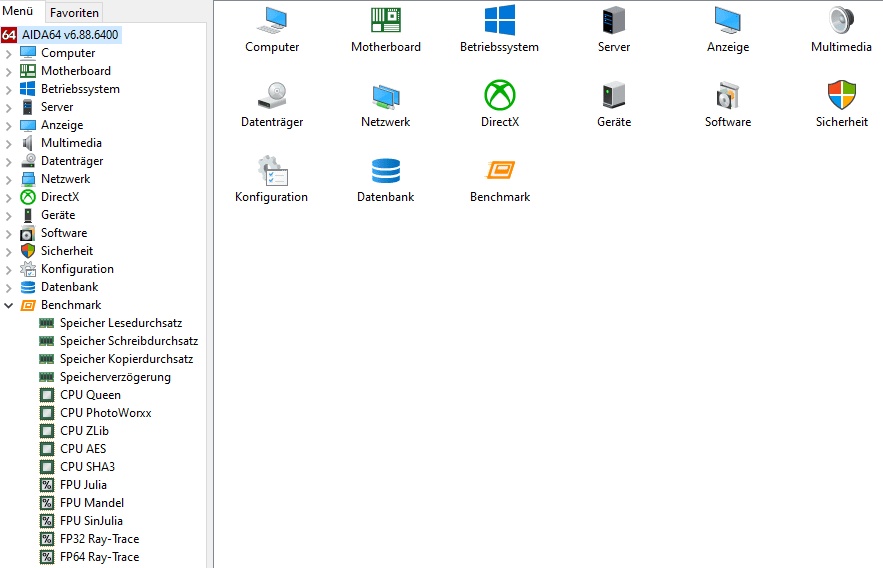The width and height of the screenshot is (883, 568).
Task: Select CPU AES benchmark
Action: (x=83, y=449)
